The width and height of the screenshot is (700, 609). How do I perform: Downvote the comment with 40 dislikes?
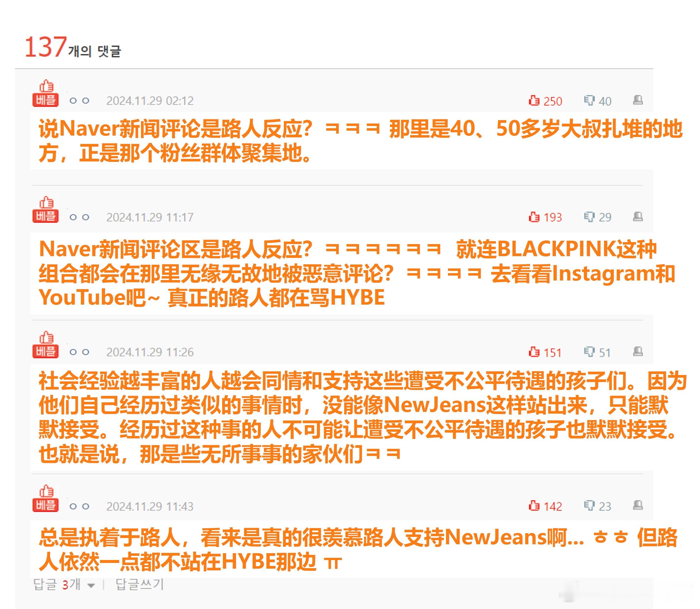(597, 101)
